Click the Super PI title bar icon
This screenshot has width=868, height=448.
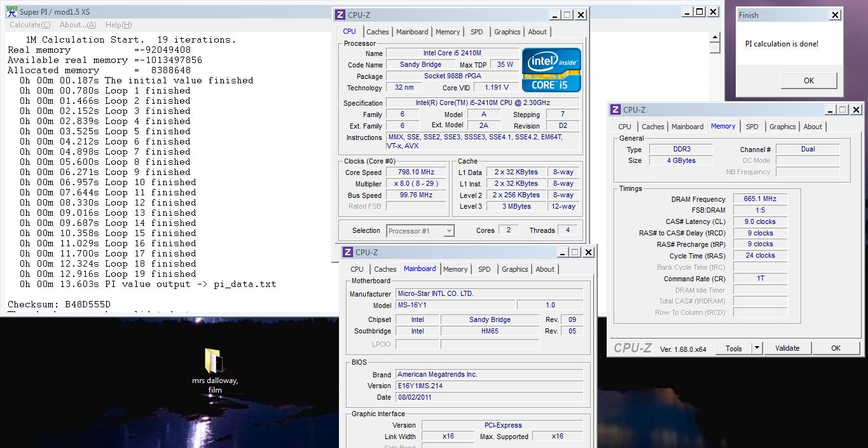point(11,11)
